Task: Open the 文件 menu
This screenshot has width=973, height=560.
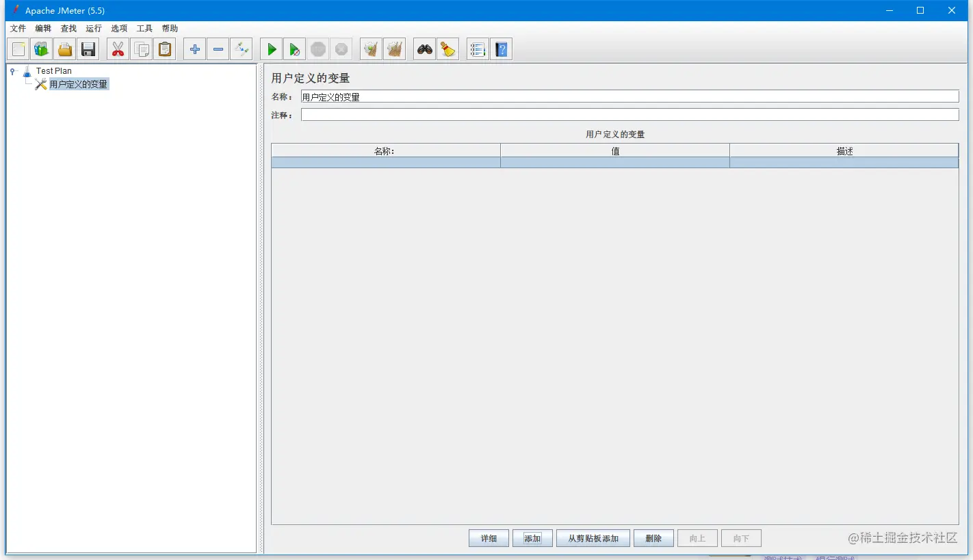Action: (x=18, y=29)
